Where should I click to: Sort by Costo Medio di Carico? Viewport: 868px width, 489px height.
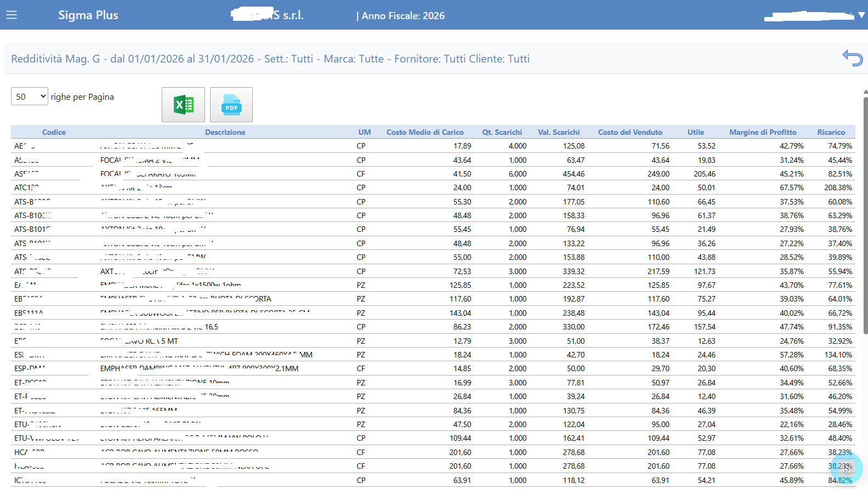[x=425, y=132]
